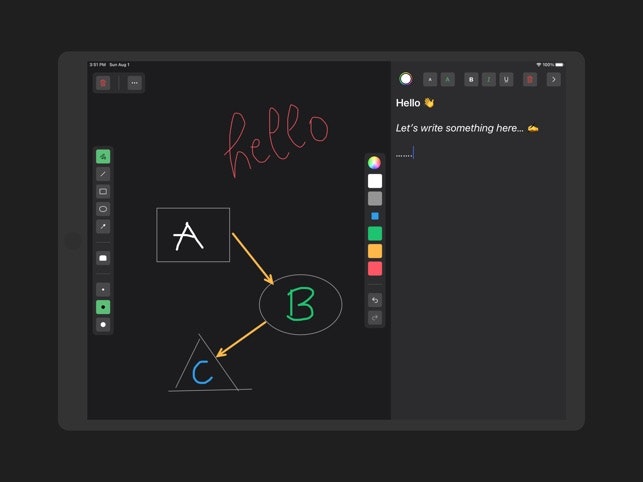Choose the small stroke size dot
The width and height of the screenshot is (643, 482).
103,290
